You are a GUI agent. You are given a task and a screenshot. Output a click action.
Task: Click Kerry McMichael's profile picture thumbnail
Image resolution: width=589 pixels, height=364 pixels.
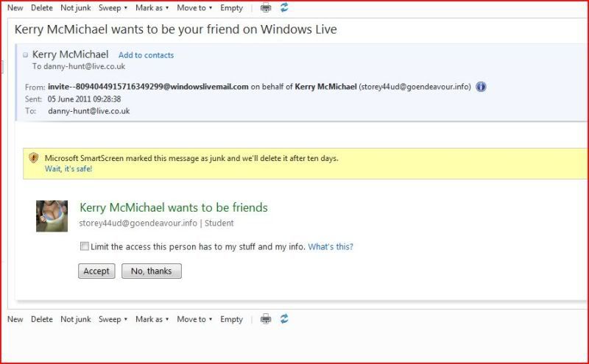click(52, 215)
